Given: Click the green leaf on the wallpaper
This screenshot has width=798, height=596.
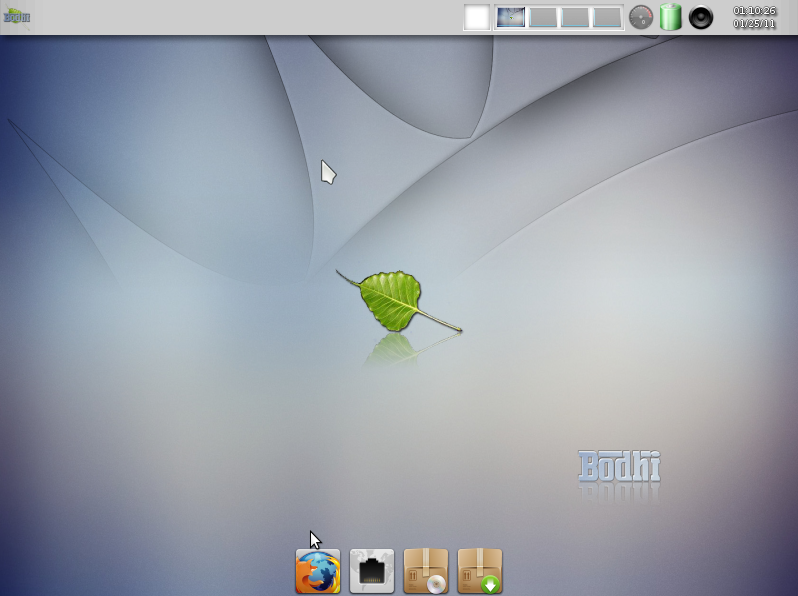Looking at the screenshot, I should pos(392,299).
